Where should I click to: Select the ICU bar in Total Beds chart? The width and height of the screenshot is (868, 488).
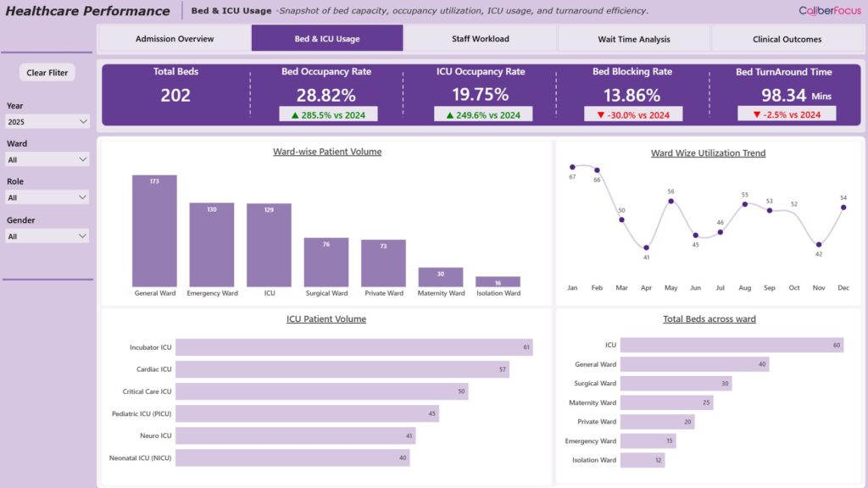tap(732, 345)
